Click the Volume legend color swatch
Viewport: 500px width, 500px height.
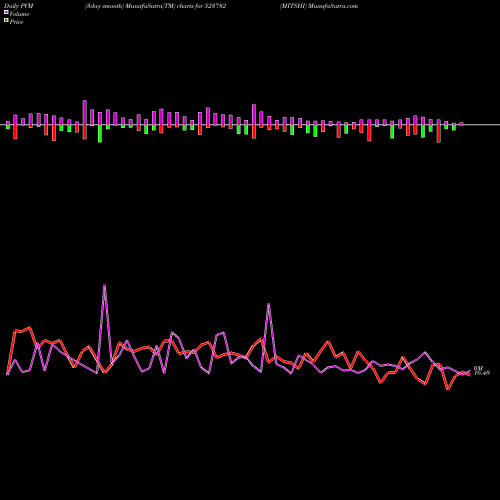coord(6,12)
